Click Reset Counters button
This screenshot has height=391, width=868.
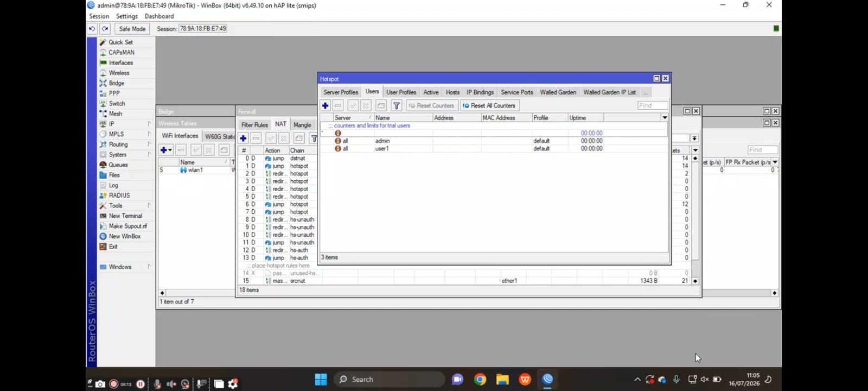(x=431, y=105)
